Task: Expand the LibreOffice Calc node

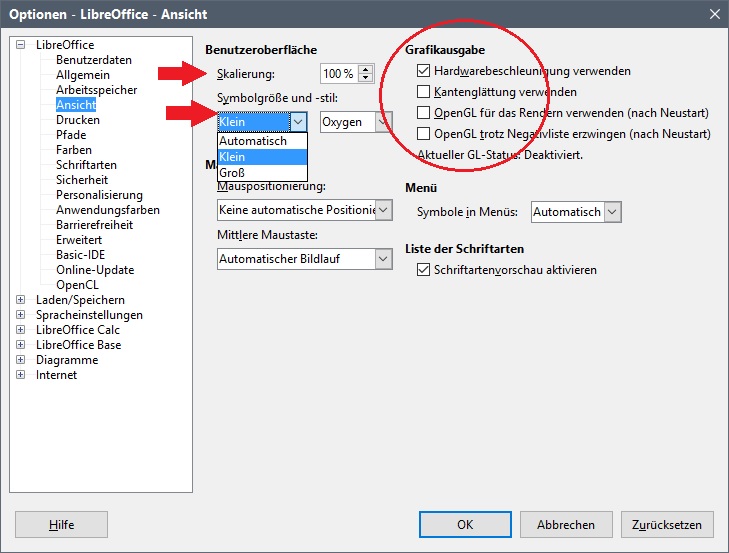Action: (x=20, y=330)
